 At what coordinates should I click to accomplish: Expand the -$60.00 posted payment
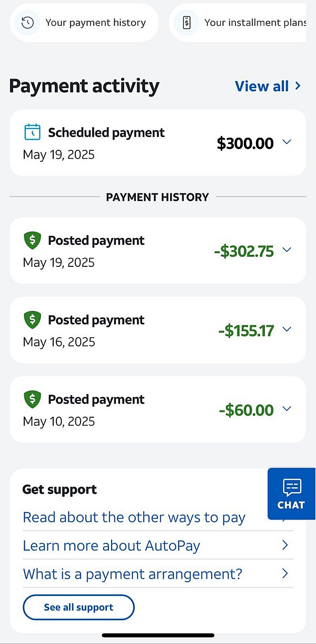tap(287, 409)
